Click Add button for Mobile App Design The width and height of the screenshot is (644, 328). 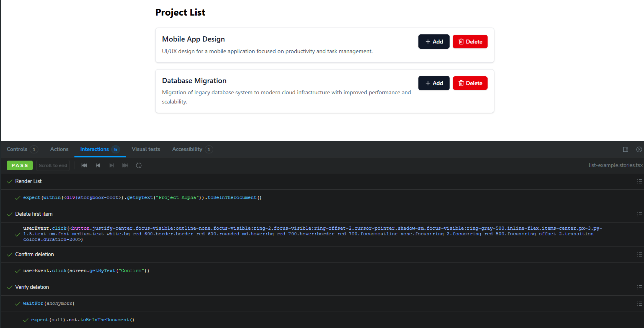(434, 42)
